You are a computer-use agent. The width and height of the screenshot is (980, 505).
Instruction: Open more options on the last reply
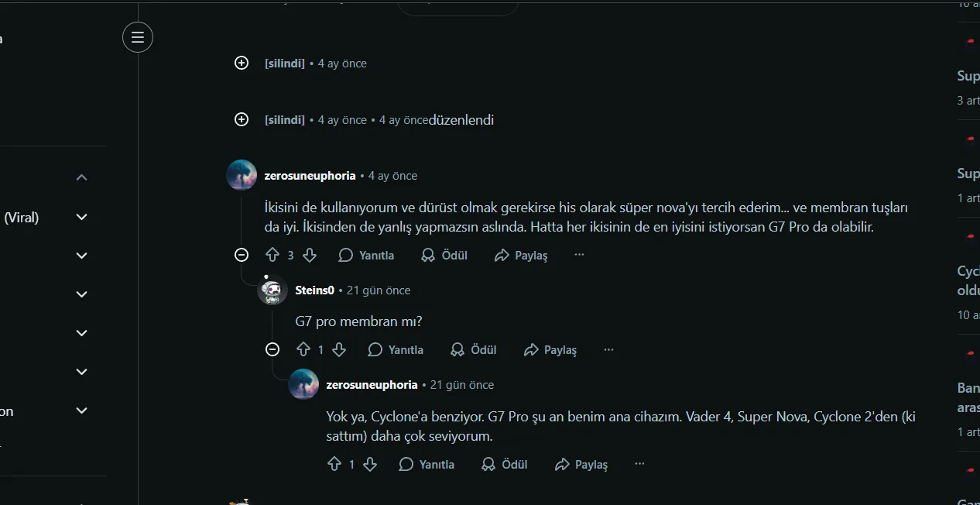tap(639, 464)
